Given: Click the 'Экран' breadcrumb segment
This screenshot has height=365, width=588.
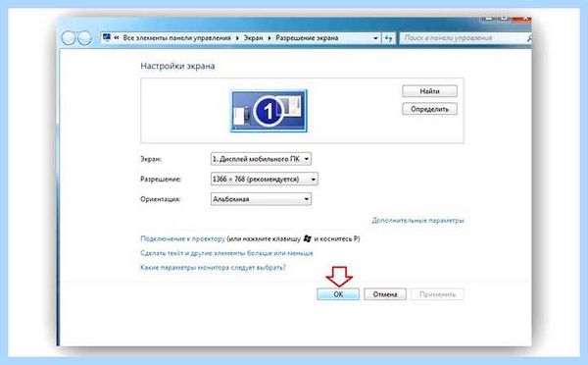Looking at the screenshot, I should point(254,38).
